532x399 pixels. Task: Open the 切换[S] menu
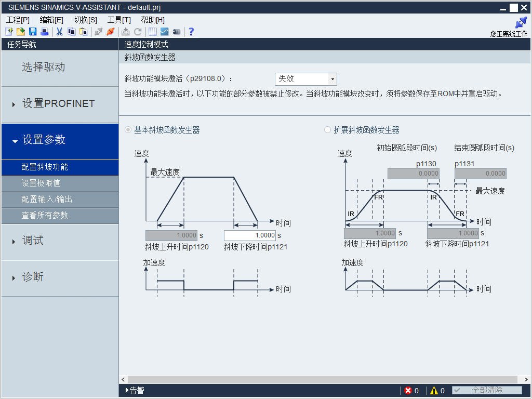pyautogui.click(x=86, y=20)
